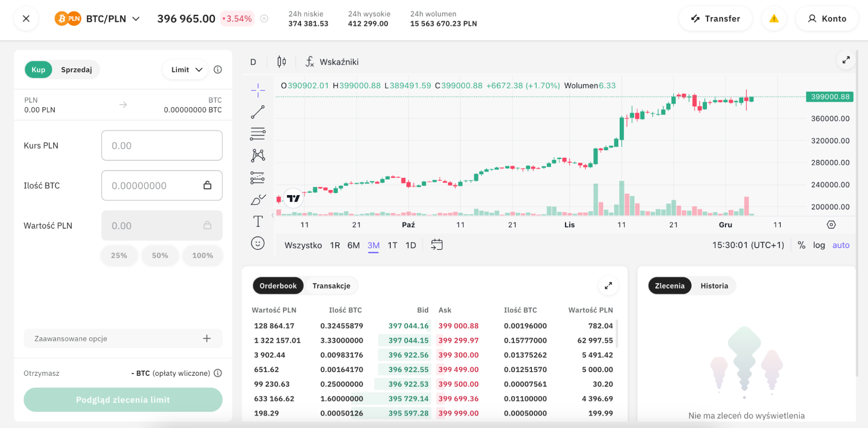Open the Fibonacci retracement tool

coord(257,134)
